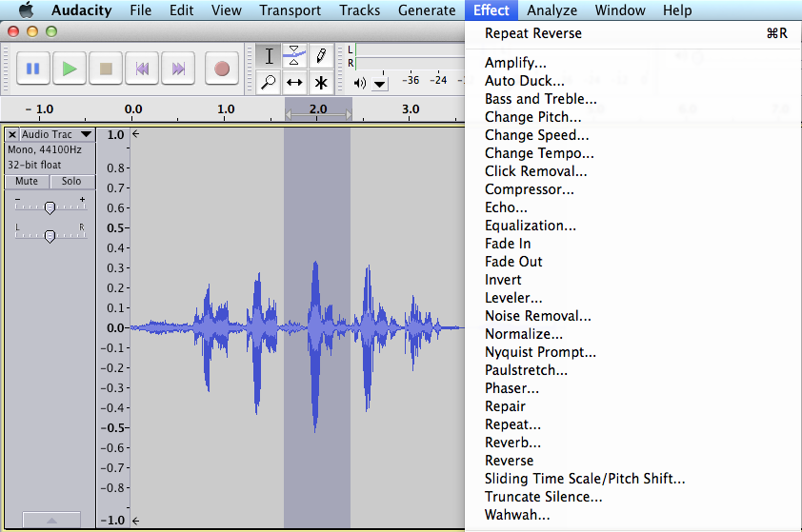Image resolution: width=802 pixels, height=532 pixels.
Task: Adjust the track gain slider
Action: point(50,207)
